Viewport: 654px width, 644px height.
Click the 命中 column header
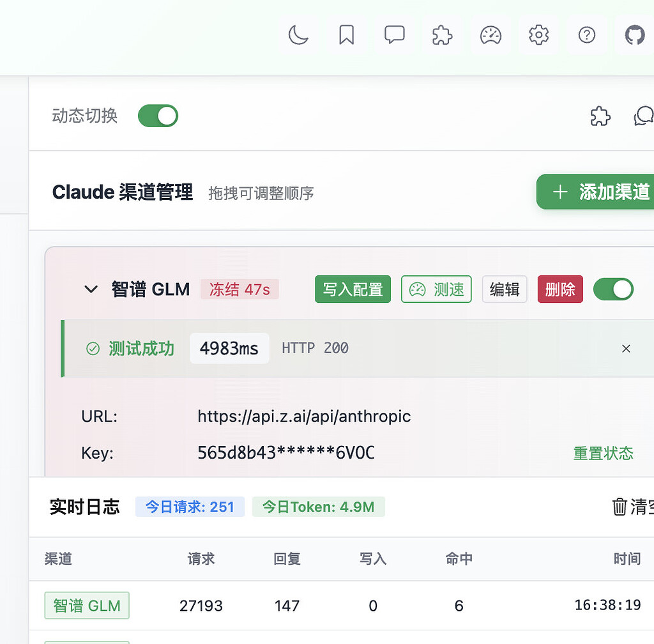(459, 558)
